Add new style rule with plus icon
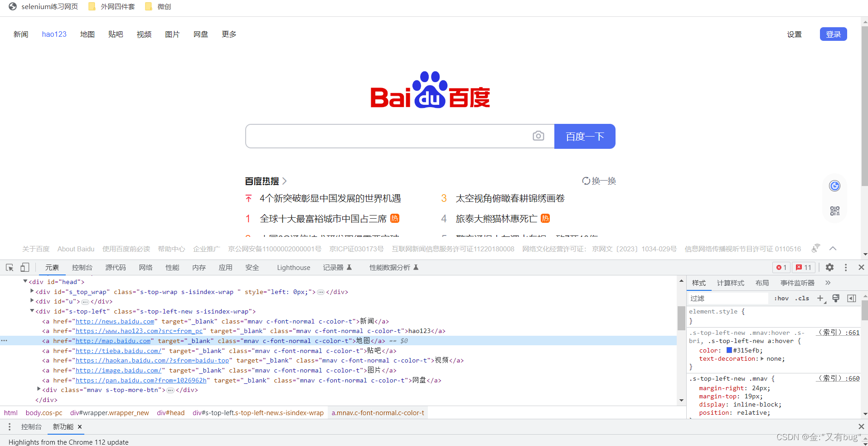This screenshot has width=868, height=446. point(820,298)
